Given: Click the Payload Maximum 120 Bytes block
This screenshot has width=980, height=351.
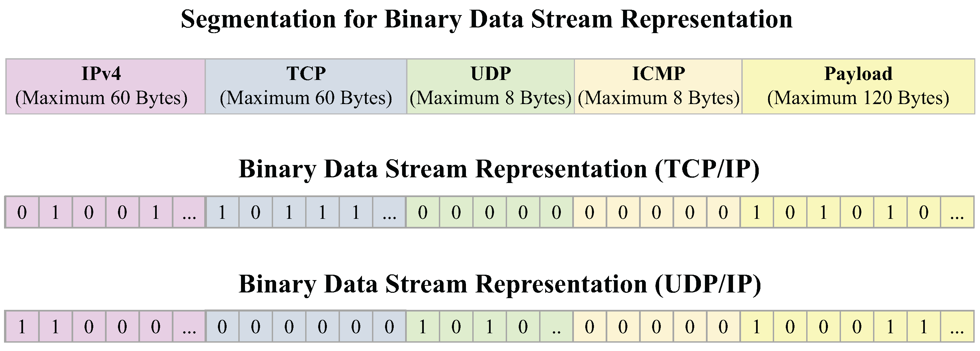Looking at the screenshot, I should click(x=858, y=86).
